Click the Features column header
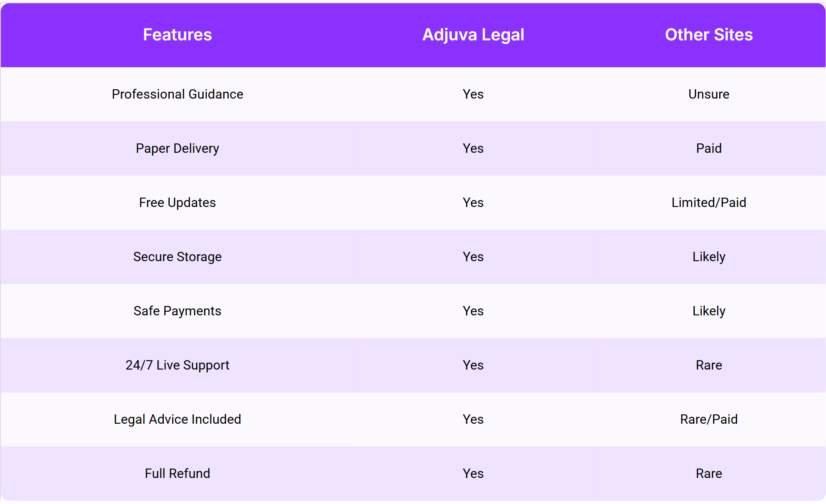 point(177,35)
